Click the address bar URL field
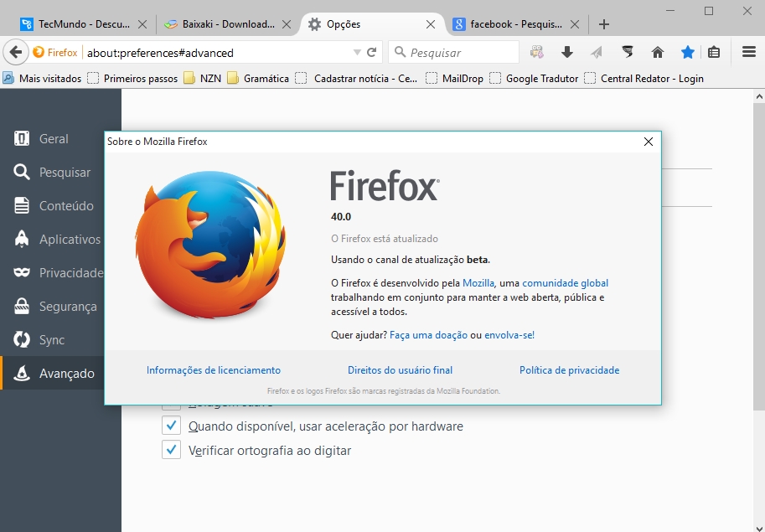Screen dimensions: 765x532 pyautogui.click(x=217, y=53)
